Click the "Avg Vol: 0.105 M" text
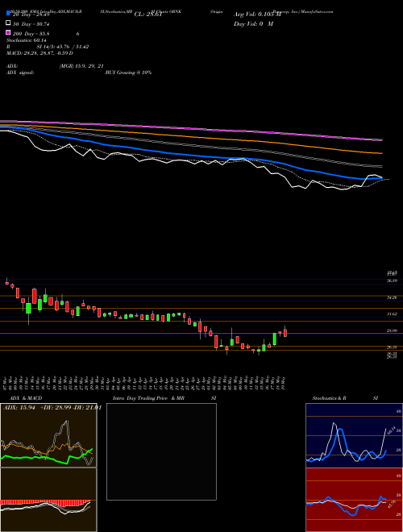This screenshot has width=403, height=532. (x=257, y=15)
